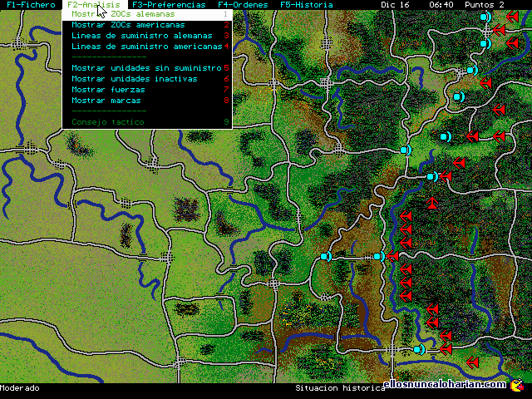The width and height of the screenshot is (532, 399).
Task: Click the Moderado status text
Action: [20, 388]
